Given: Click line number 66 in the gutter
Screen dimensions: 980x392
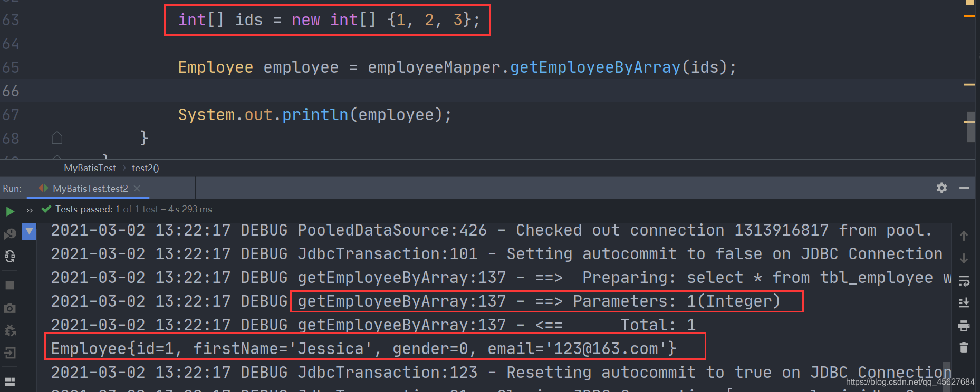Looking at the screenshot, I should [x=11, y=91].
